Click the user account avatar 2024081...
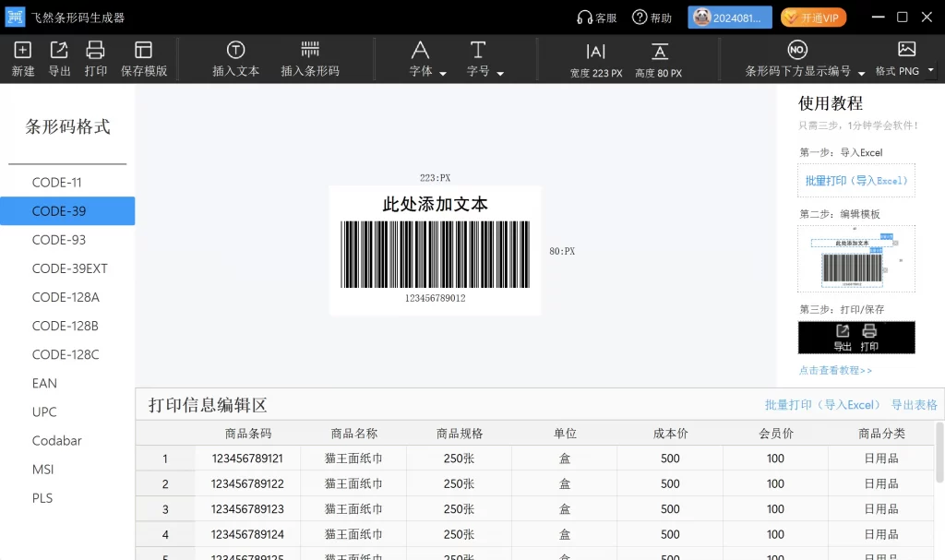Screen dimensions: 945x560 pyautogui.click(x=730, y=18)
